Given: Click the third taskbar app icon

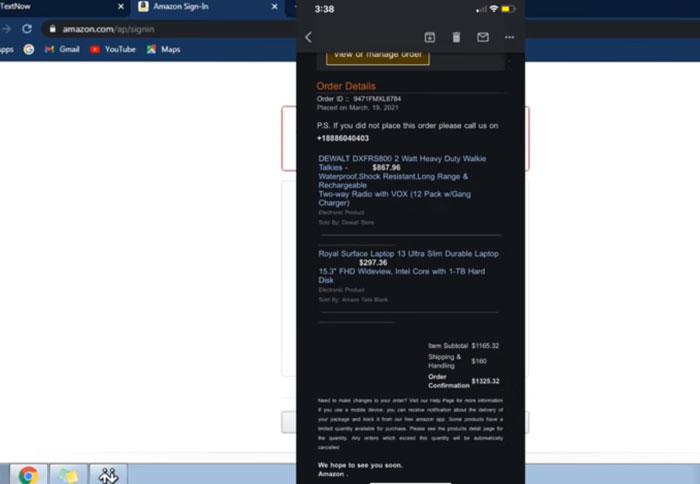Looking at the screenshot, I should click(x=108, y=475).
